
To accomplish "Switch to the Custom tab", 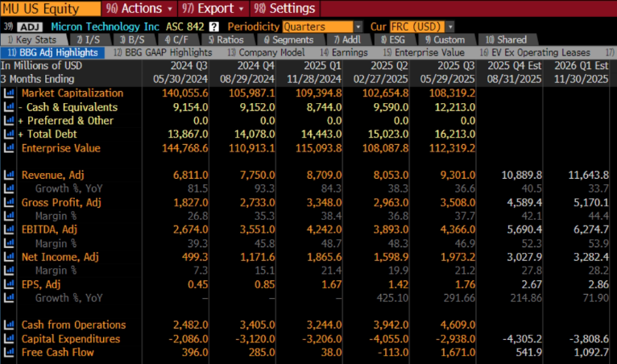I will (x=445, y=39).
